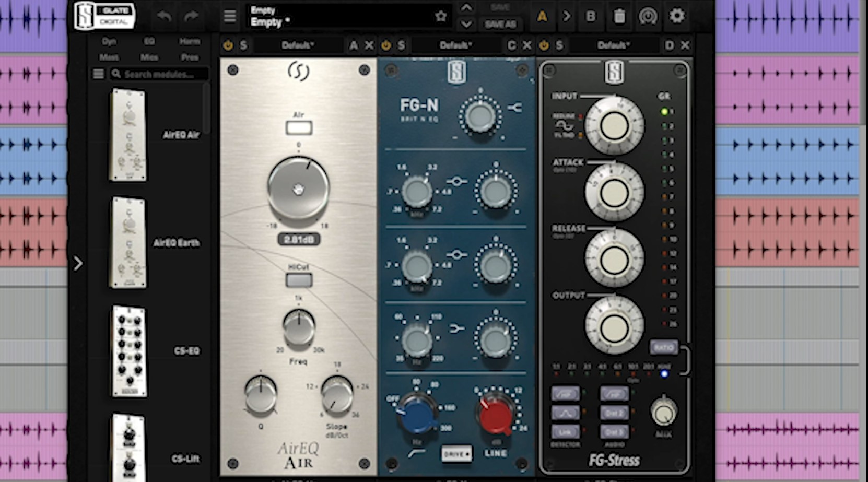
Task: Solo slot C with S button
Action: coord(401,45)
